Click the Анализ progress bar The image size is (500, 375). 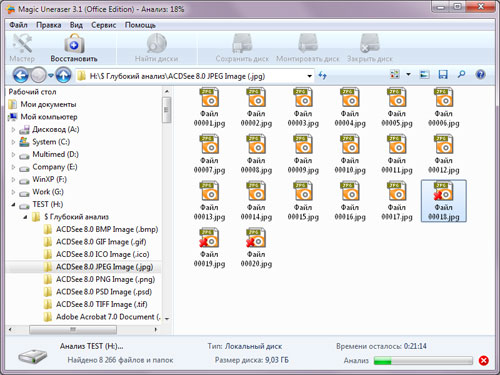[423, 360]
